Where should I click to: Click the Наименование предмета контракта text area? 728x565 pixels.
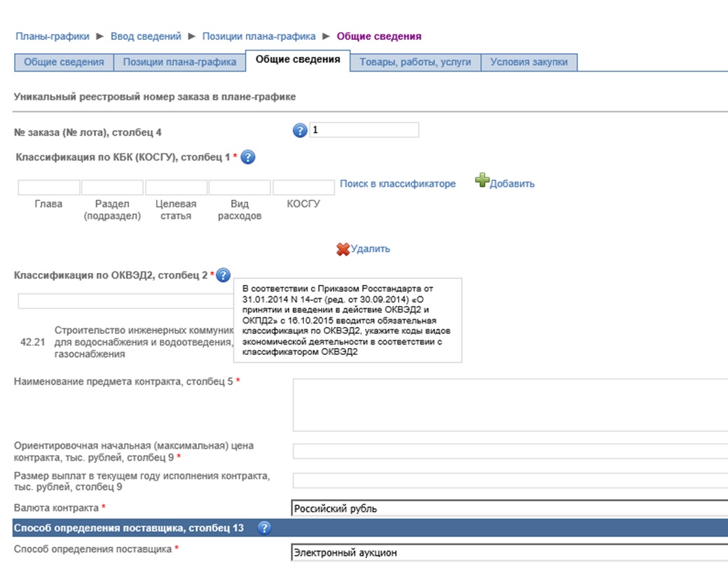(509, 405)
